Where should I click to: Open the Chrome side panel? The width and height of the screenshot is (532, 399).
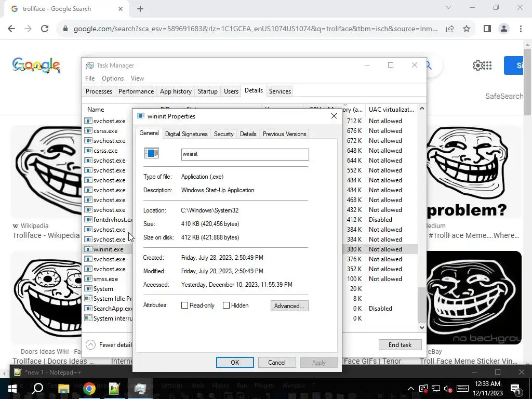[487, 29]
